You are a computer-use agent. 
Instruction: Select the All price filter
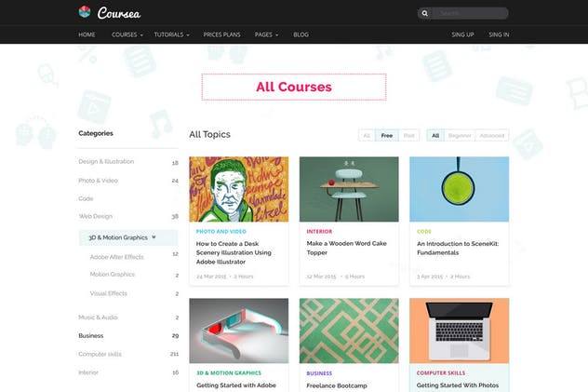point(367,135)
